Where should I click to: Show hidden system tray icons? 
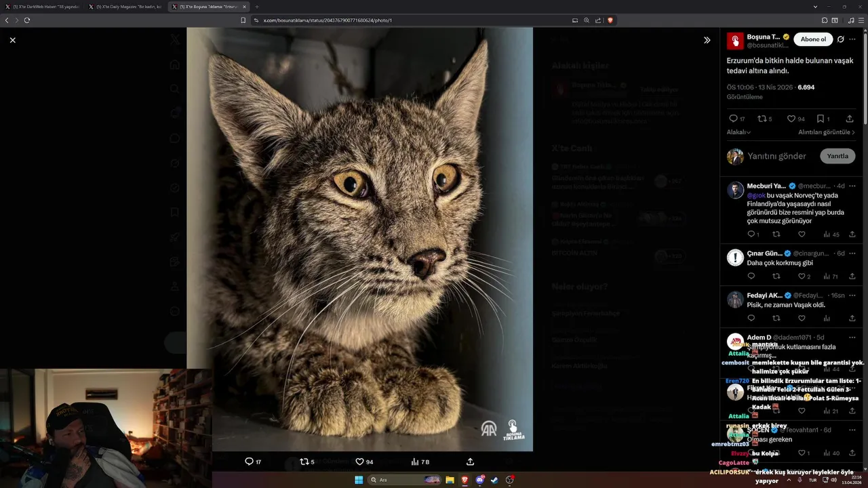tap(788, 480)
